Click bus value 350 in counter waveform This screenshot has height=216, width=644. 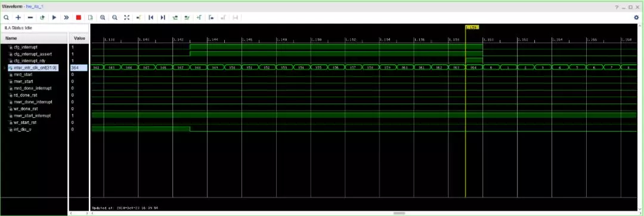(x=233, y=67)
